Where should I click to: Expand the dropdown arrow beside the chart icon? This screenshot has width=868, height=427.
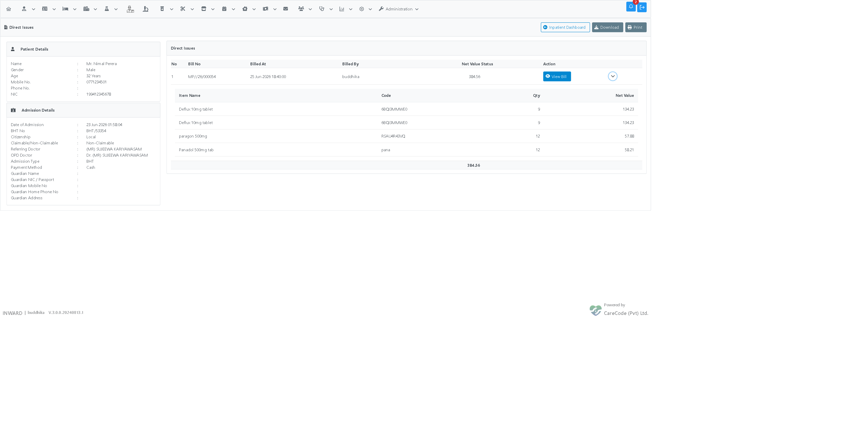coord(350,9)
